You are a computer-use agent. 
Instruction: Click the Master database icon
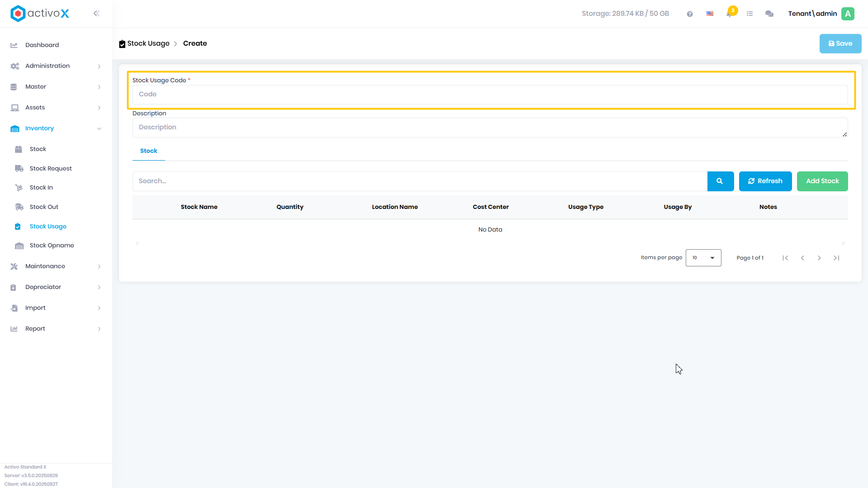click(14, 87)
